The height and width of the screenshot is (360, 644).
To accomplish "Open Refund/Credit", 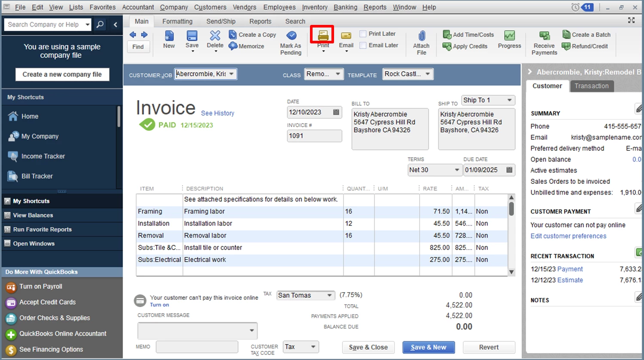I will (x=585, y=46).
